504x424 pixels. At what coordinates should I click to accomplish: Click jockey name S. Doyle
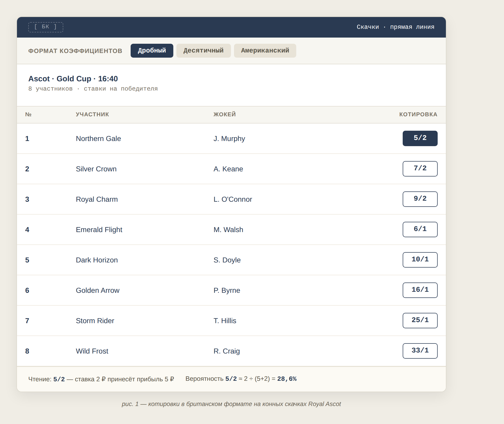coord(227,260)
